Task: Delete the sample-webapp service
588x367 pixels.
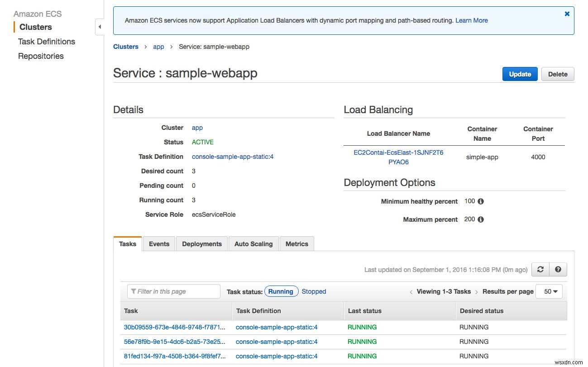Action: [x=557, y=74]
